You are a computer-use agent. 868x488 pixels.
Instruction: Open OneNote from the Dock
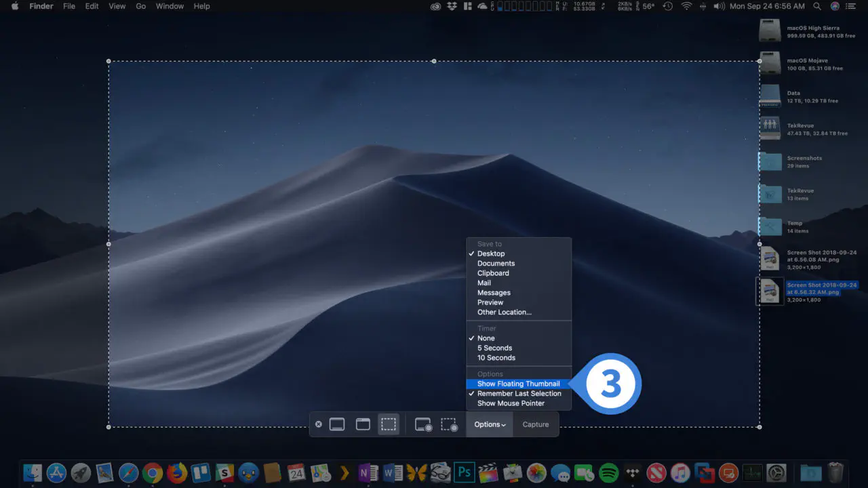coord(368,472)
